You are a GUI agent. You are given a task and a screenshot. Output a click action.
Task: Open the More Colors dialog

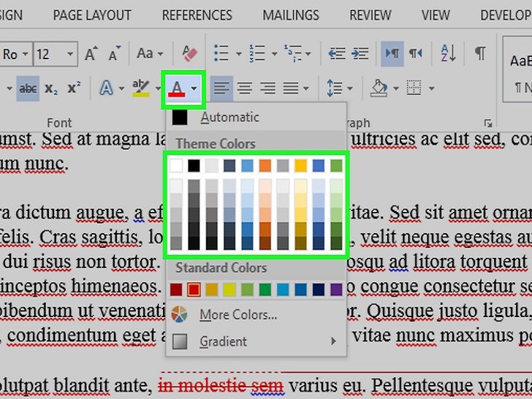237,315
